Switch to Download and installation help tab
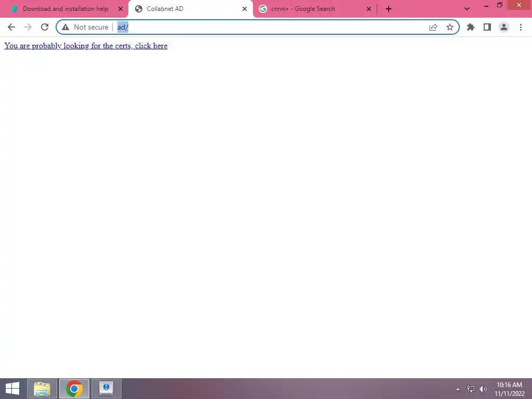 (65, 9)
